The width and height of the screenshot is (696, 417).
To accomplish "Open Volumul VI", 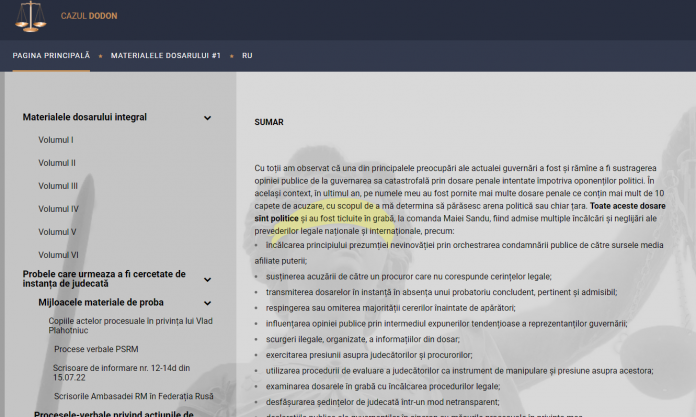I will click(x=59, y=255).
